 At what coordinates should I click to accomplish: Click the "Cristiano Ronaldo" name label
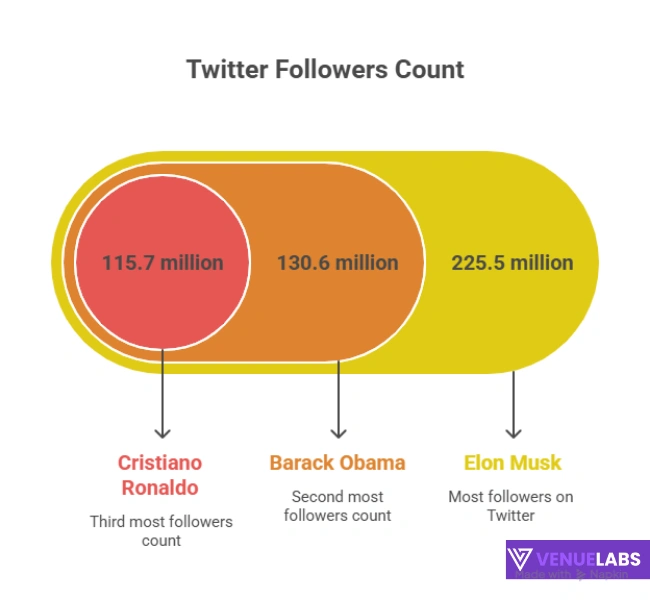[x=160, y=475]
